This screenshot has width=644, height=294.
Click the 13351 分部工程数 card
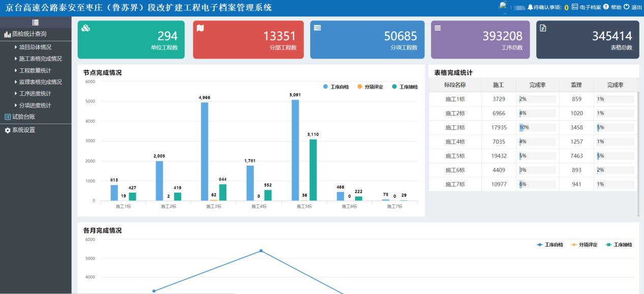(x=248, y=40)
